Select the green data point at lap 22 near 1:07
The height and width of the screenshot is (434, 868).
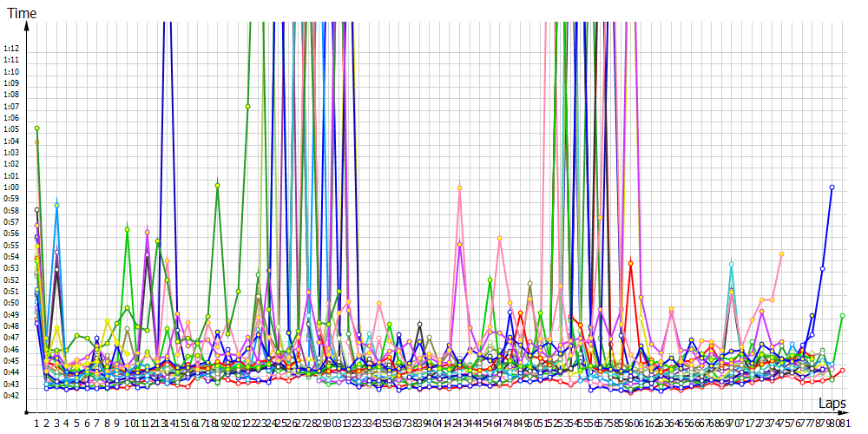(247, 107)
